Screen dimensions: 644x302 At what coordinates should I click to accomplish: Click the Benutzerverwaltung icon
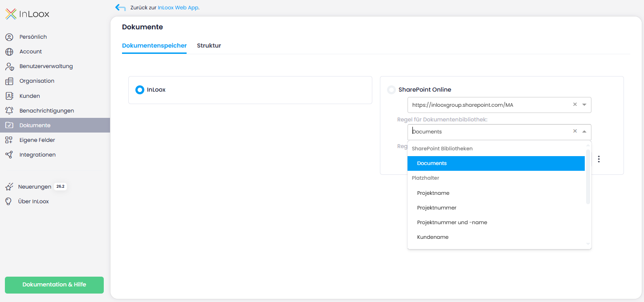[9, 66]
